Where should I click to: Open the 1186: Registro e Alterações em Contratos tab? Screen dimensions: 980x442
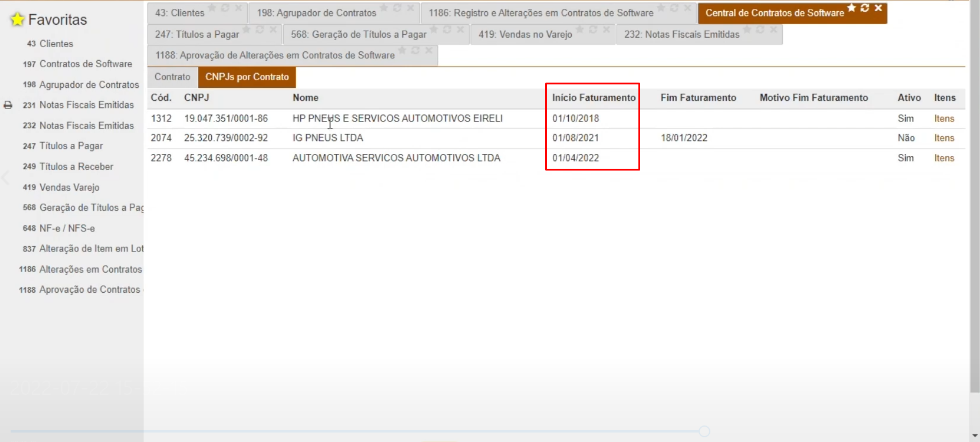pos(541,13)
